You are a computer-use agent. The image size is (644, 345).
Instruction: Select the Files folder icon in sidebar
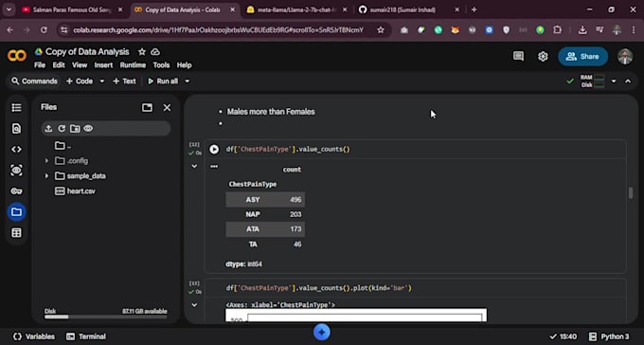coord(16,211)
